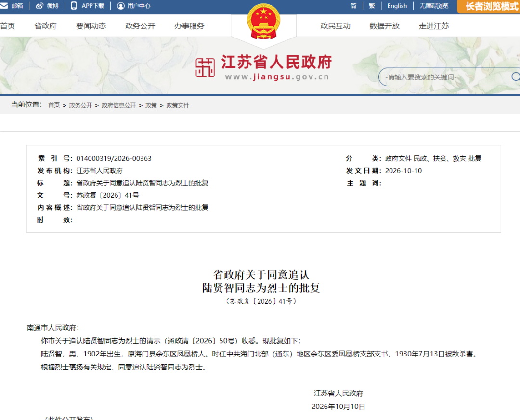Click the site title 江苏省人民政府

[x=276, y=62]
